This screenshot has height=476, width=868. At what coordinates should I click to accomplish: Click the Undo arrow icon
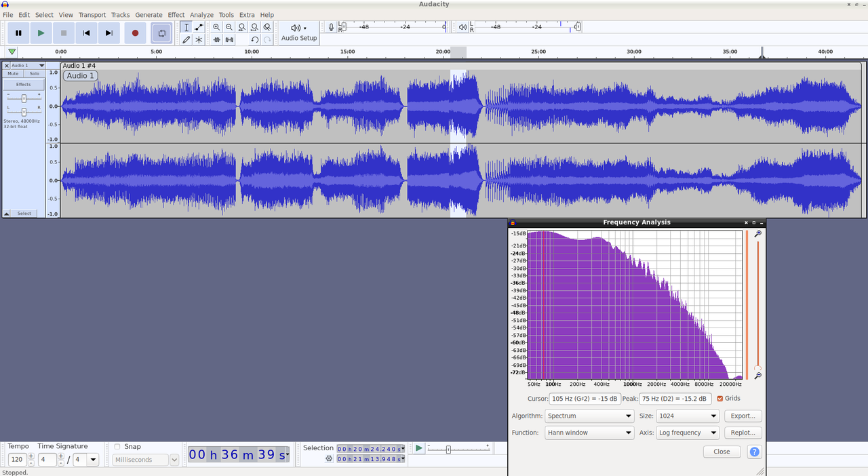[254, 40]
